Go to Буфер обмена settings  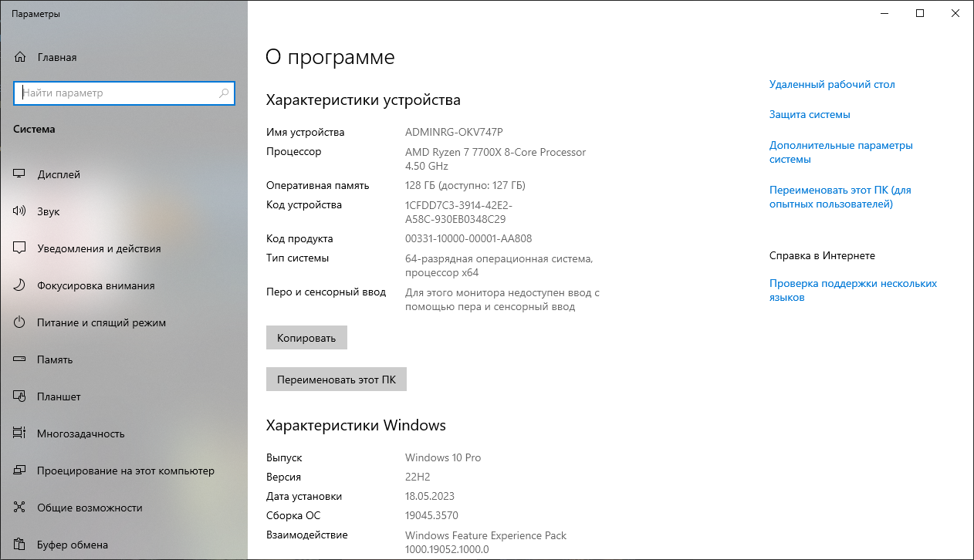coord(72,545)
